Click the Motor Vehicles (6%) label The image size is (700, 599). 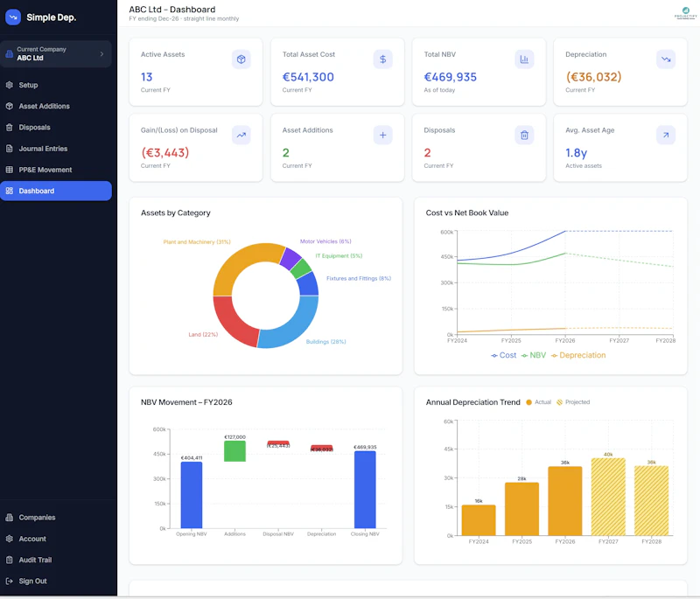pyautogui.click(x=325, y=241)
